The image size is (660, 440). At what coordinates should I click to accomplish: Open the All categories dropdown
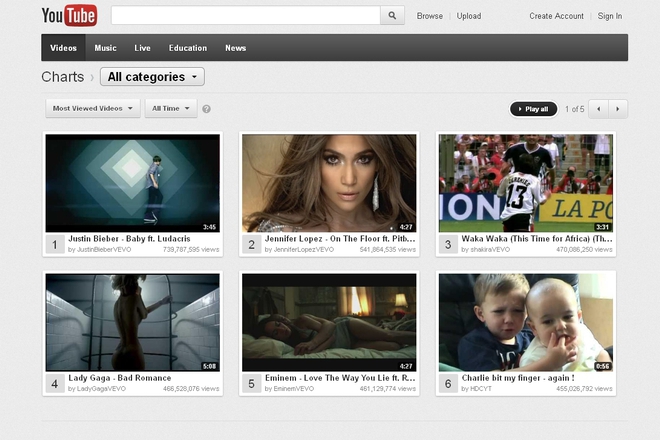[x=152, y=77]
